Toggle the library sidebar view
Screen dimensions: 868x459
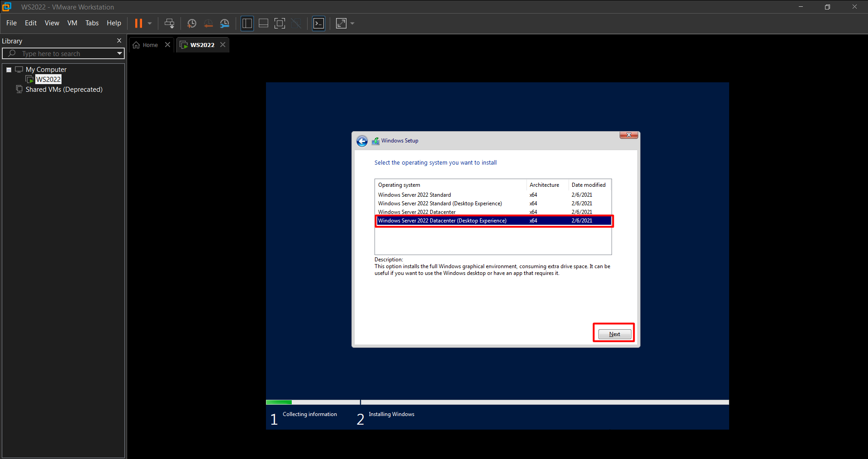247,23
